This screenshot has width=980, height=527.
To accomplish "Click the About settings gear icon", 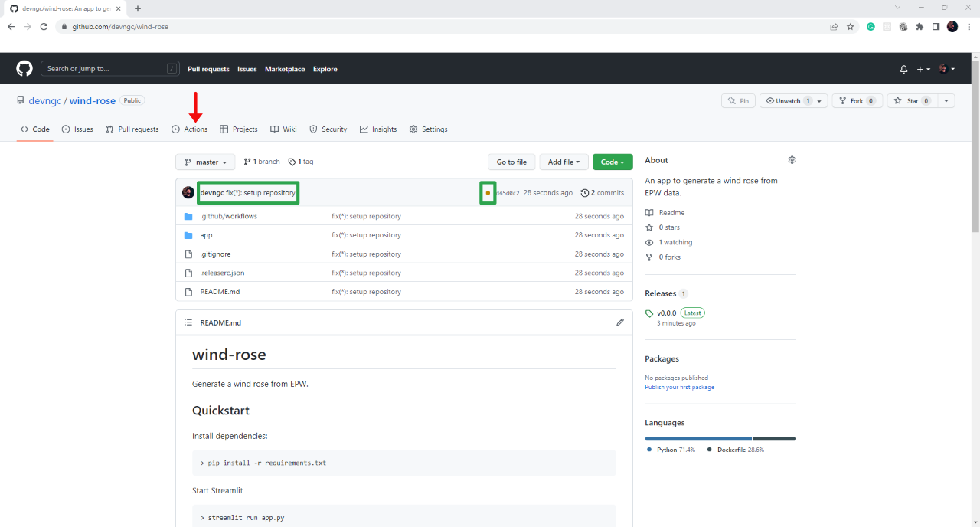I will [x=792, y=160].
